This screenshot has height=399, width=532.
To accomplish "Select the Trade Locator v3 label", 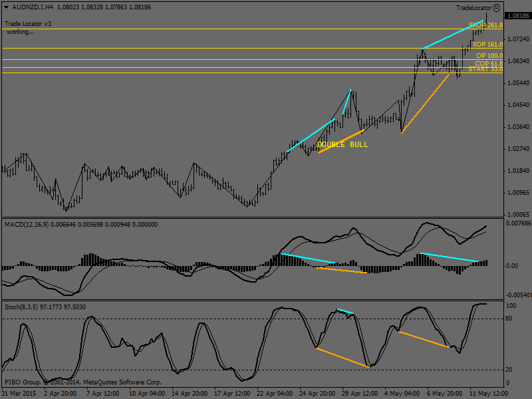I will 28,23.
